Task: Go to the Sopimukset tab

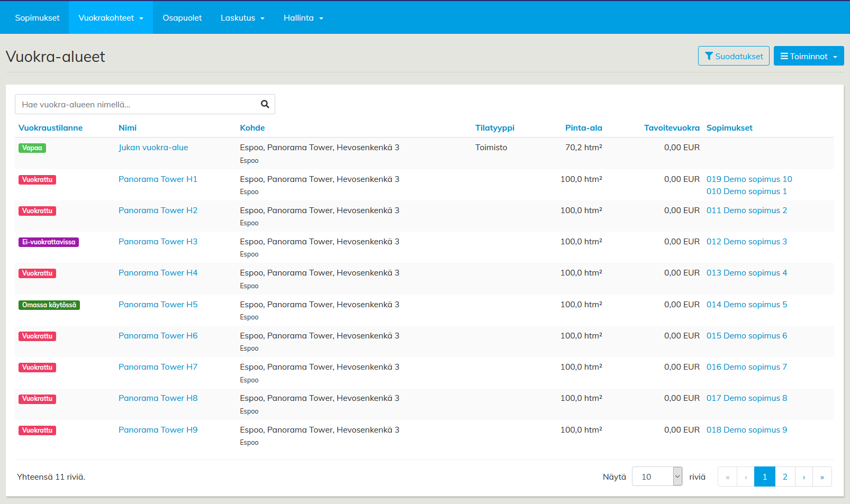Action: (37, 18)
